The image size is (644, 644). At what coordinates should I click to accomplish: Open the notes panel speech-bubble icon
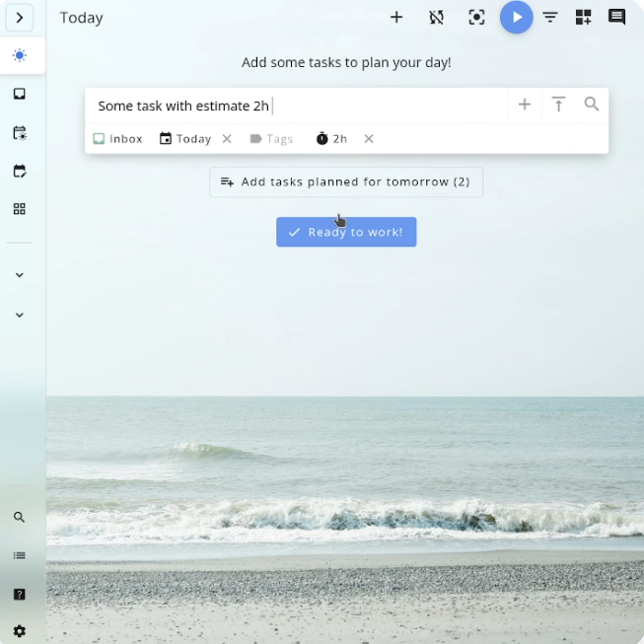click(x=616, y=18)
